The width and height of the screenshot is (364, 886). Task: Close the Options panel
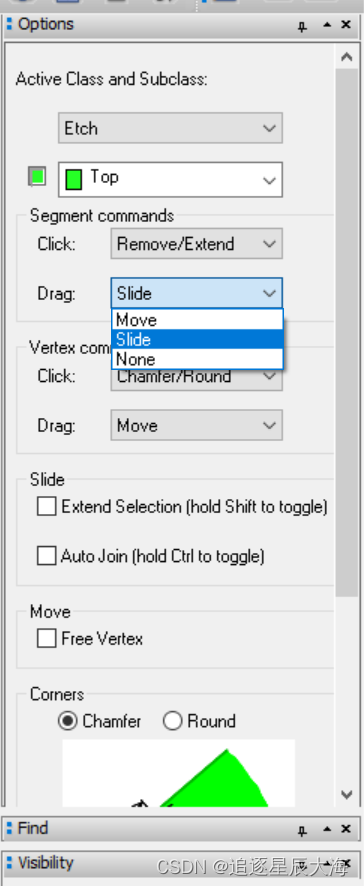346,25
